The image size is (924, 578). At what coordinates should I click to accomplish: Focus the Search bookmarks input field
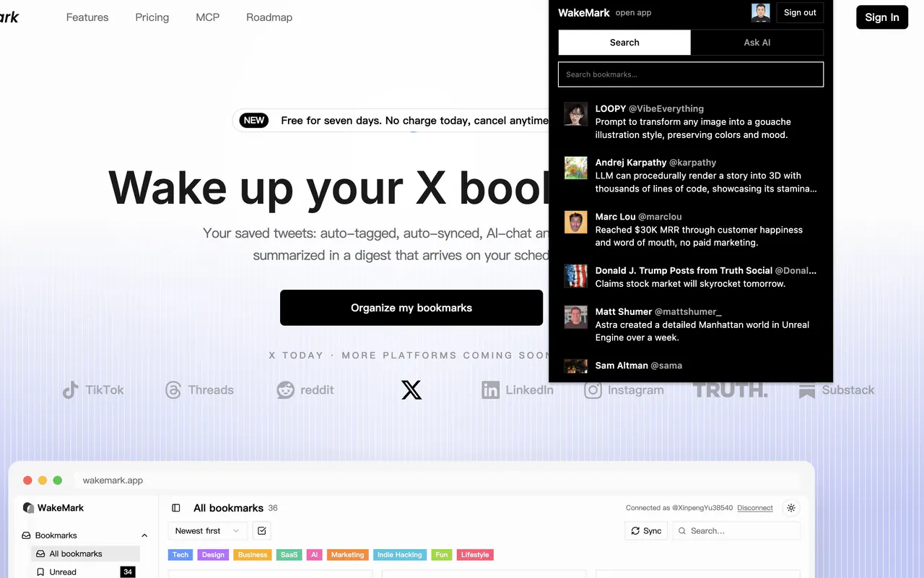pos(691,74)
